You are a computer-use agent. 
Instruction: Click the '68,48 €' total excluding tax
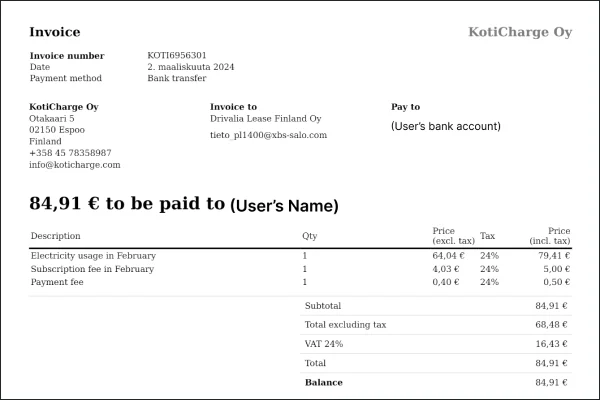[x=551, y=325]
